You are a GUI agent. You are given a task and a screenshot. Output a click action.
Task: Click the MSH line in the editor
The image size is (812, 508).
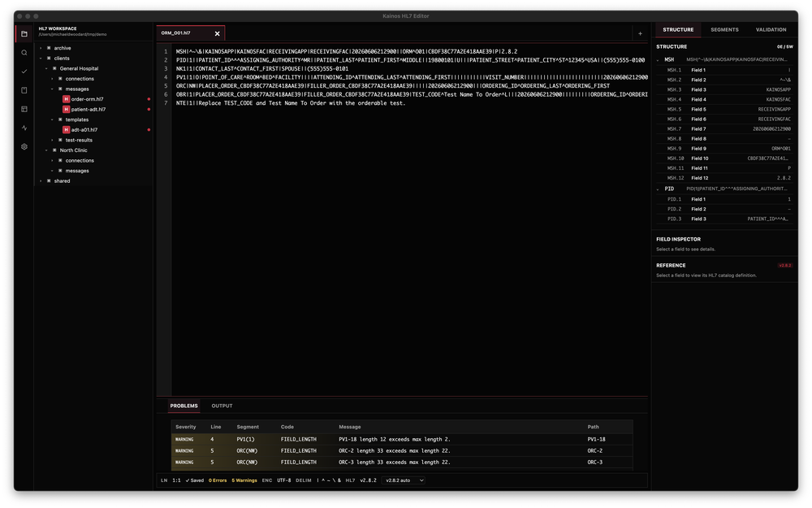tap(347, 52)
